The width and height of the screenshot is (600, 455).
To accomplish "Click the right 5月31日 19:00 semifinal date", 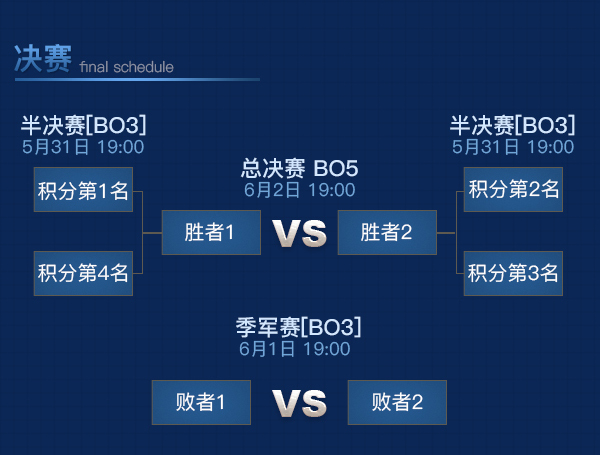I will (x=513, y=147).
